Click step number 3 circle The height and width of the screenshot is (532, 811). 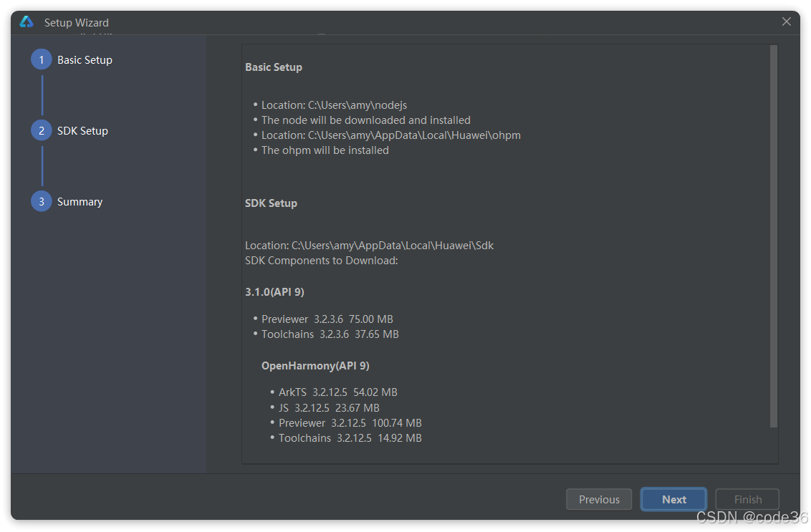pos(42,202)
